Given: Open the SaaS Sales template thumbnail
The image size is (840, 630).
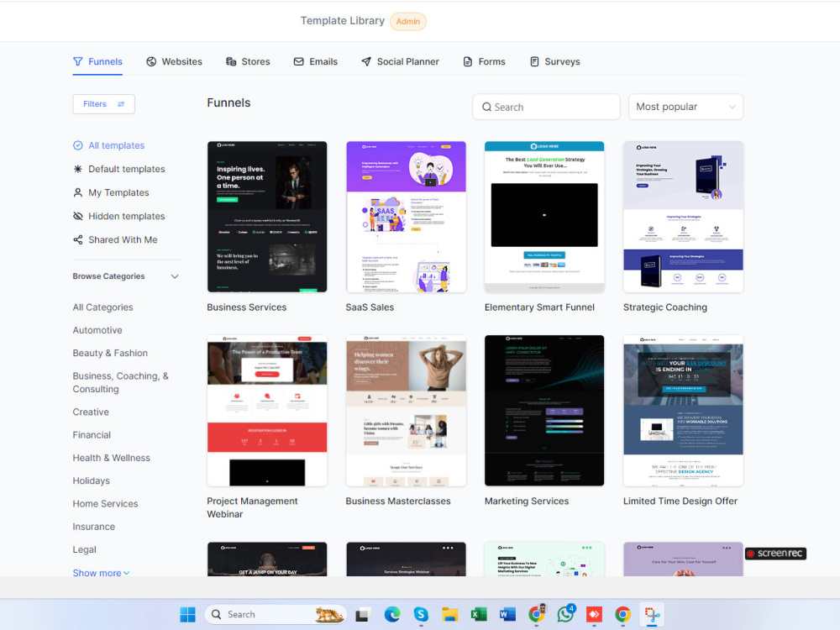Looking at the screenshot, I should [406, 217].
